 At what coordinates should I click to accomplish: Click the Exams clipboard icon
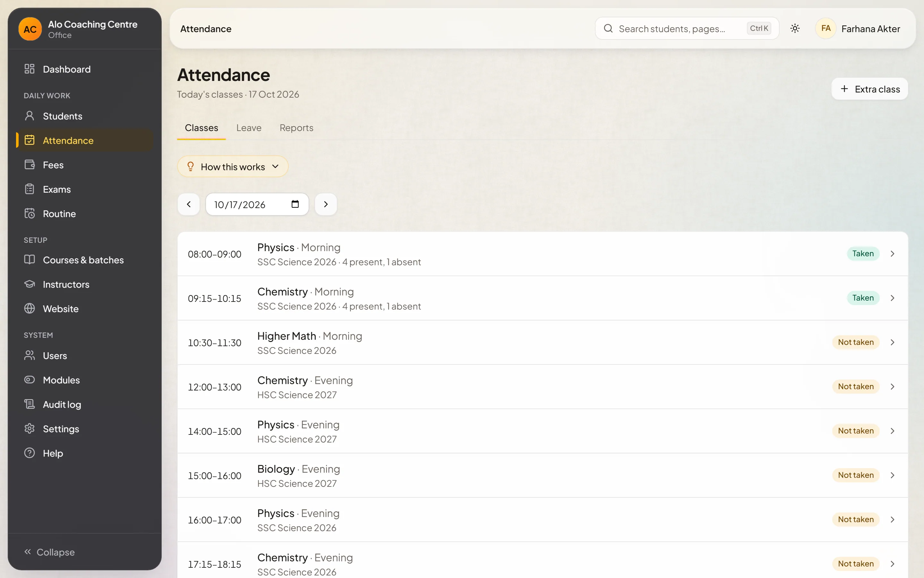click(30, 189)
